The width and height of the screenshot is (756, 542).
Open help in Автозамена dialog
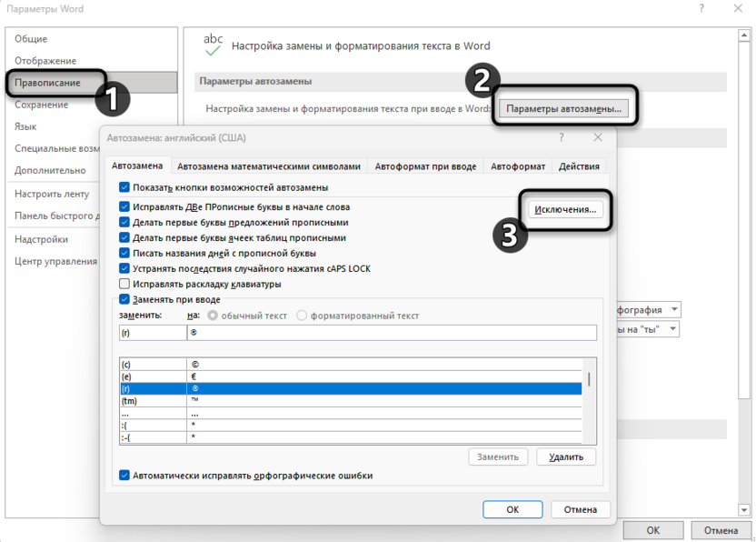click(x=562, y=137)
